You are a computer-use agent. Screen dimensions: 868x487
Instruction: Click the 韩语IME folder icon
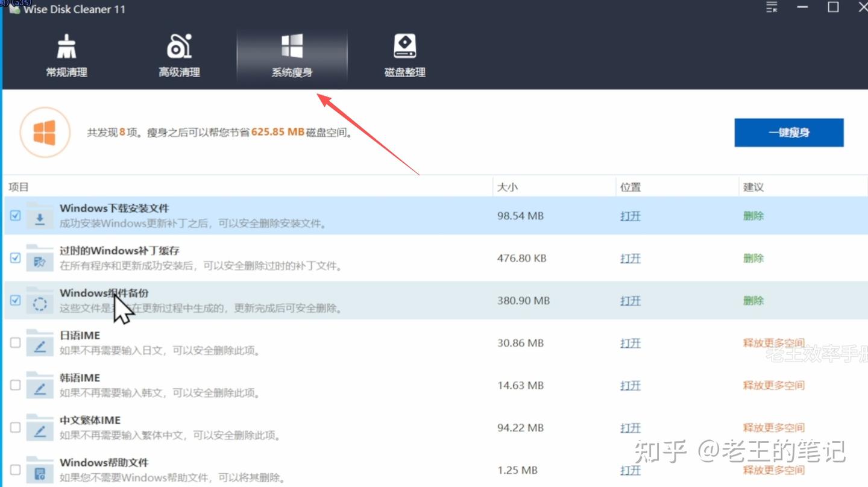coord(40,385)
